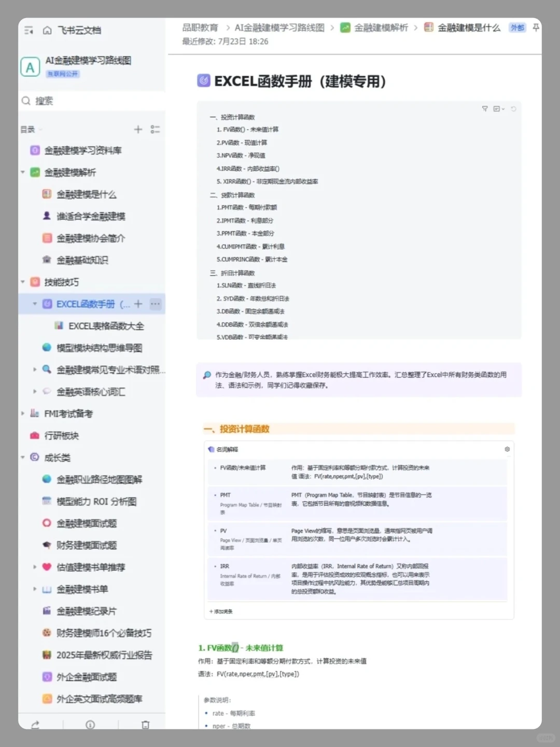Screen dimensions: 560x747
Task: Collapse the 成长类 section
Action: click(23, 458)
